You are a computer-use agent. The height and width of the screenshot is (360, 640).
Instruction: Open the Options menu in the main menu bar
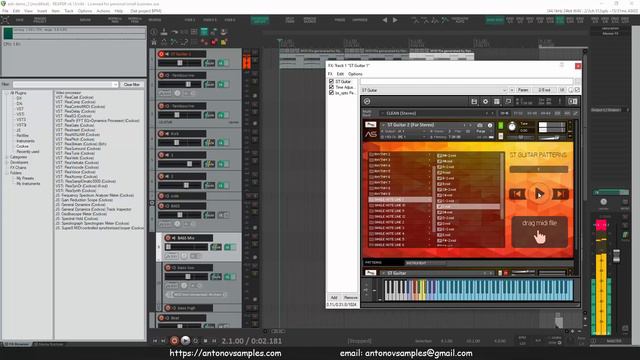(85, 11)
